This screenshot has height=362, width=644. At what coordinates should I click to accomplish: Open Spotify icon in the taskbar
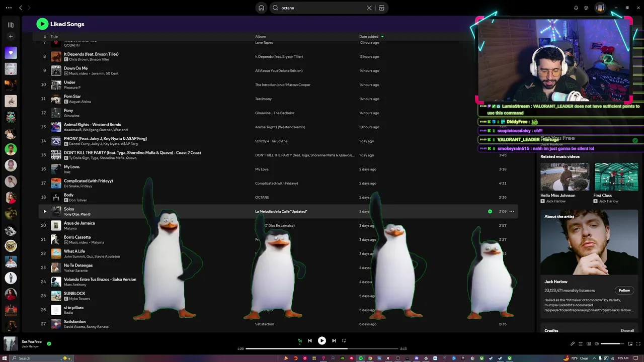361,358
